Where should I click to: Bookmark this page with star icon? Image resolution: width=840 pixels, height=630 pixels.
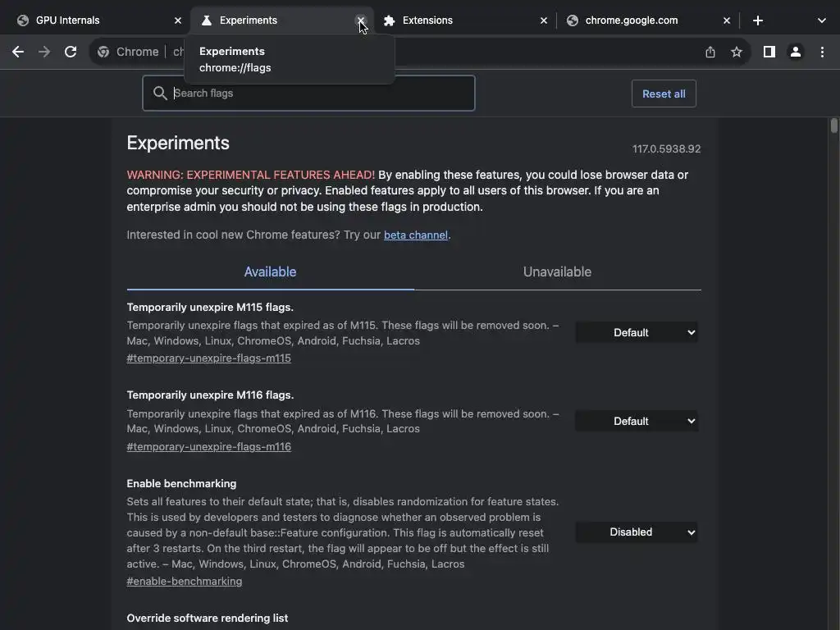pos(737,52)
